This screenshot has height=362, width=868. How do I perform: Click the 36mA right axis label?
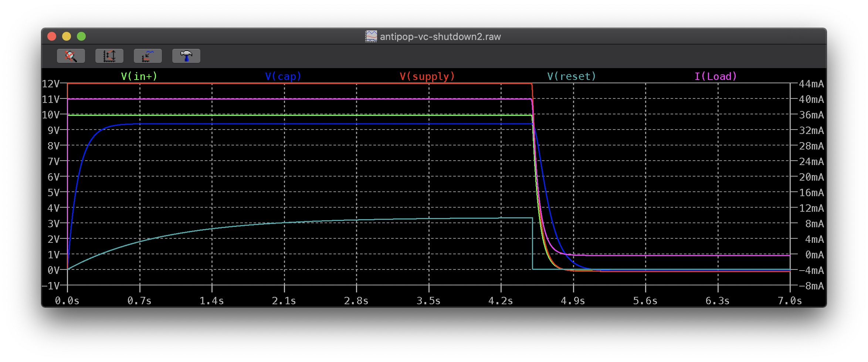coord(811,115)
